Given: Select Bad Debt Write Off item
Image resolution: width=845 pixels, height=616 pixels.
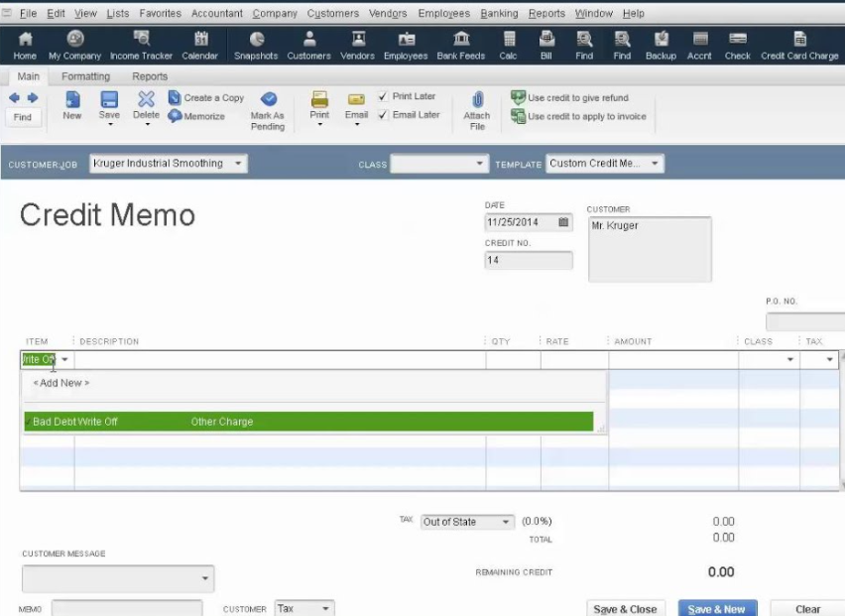Looking at the screenshot, I should 308,422.
